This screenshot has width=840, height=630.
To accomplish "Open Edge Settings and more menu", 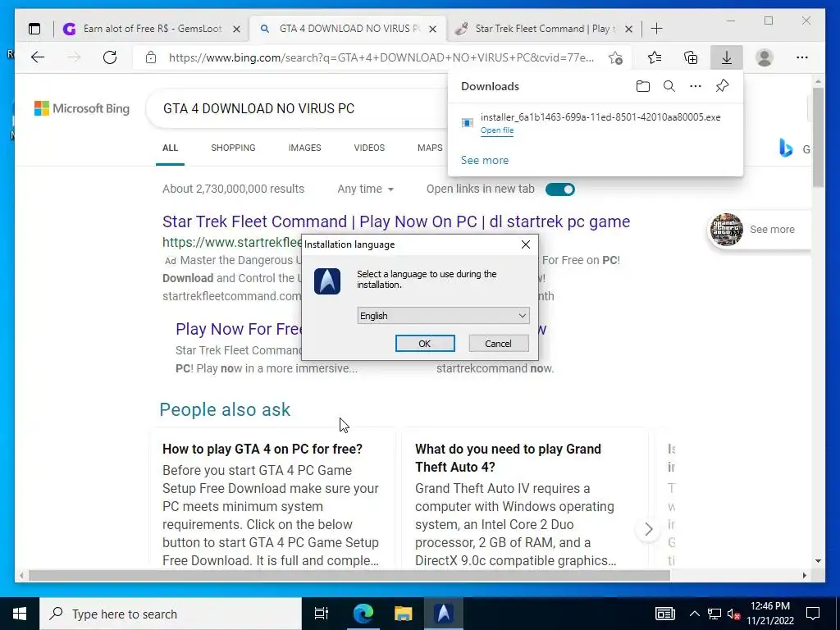I will point(802,57).
